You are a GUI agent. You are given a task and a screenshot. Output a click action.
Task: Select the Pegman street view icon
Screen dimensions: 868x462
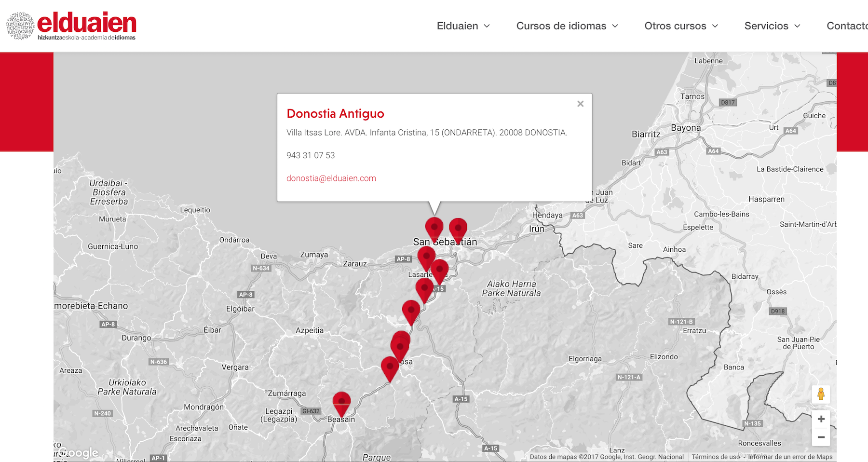pos(821,394)
